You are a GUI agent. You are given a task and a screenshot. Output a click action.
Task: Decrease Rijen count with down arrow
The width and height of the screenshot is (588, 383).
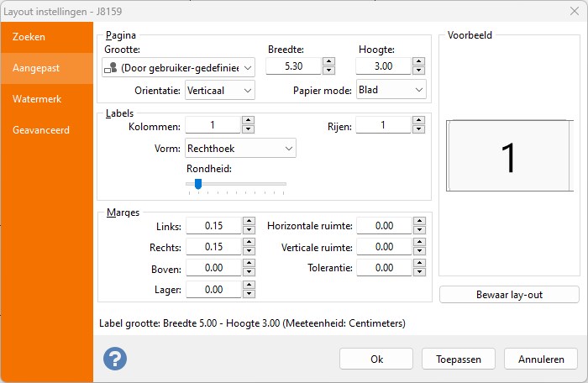pos(419,129)
